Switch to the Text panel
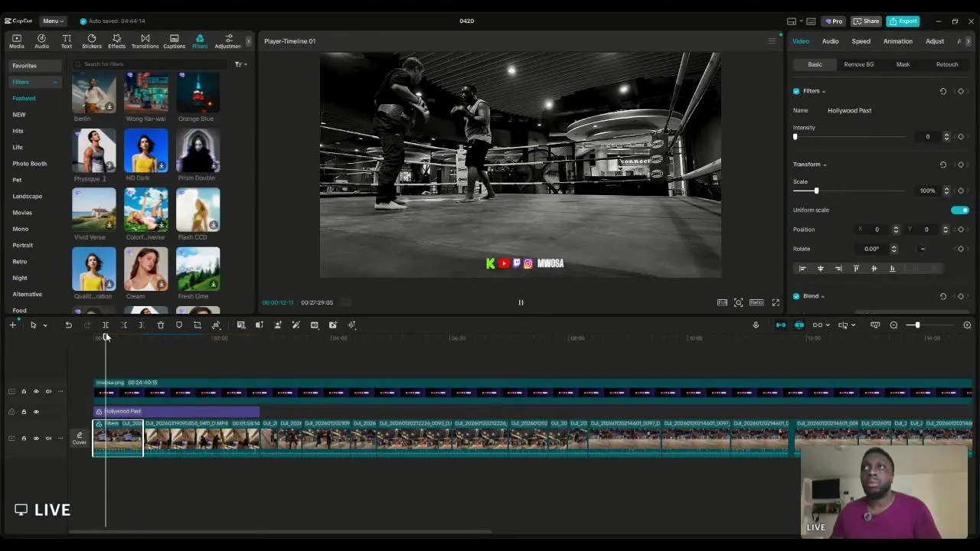This screenshot has height=551, width=980. click(x=67, y=41)
